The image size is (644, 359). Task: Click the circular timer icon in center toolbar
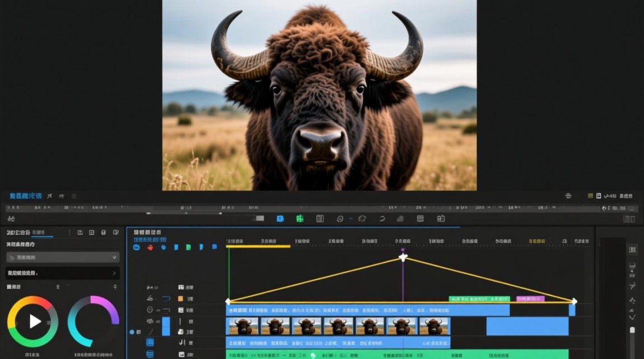[340, 219]
